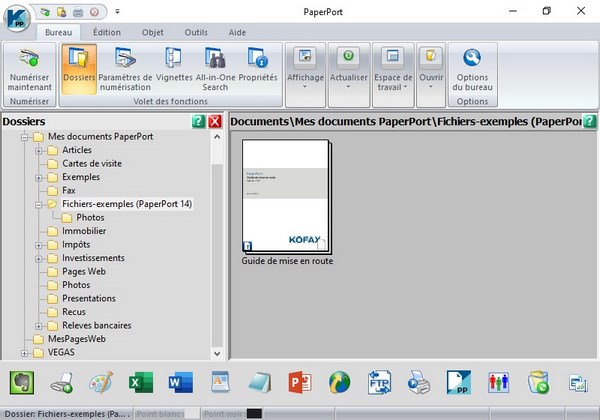Click the printer with blue arrow icon
The height and width of the screenshot is (420, 600).
419,383
